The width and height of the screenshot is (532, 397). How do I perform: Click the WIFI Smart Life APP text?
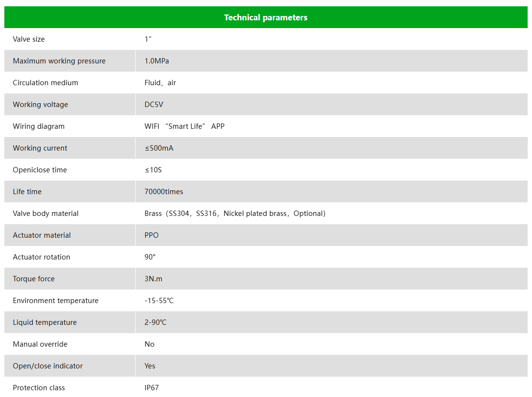point(185,126)
